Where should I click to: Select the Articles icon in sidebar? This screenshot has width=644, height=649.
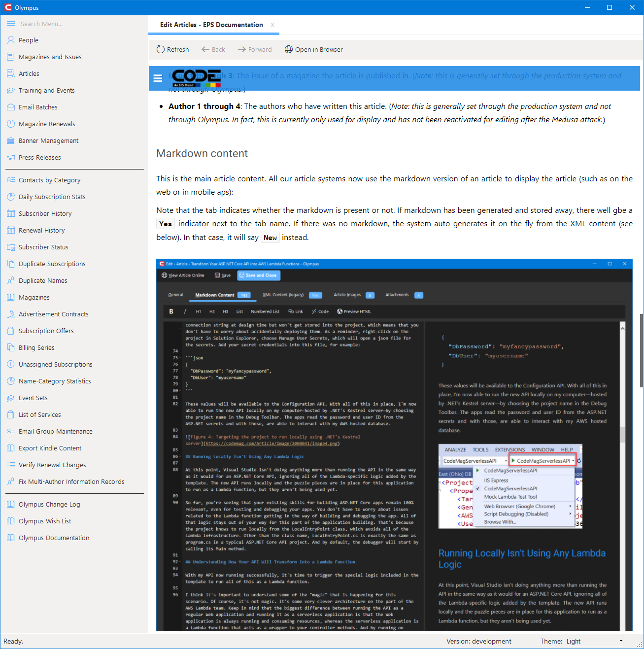(x=11, y=74)
